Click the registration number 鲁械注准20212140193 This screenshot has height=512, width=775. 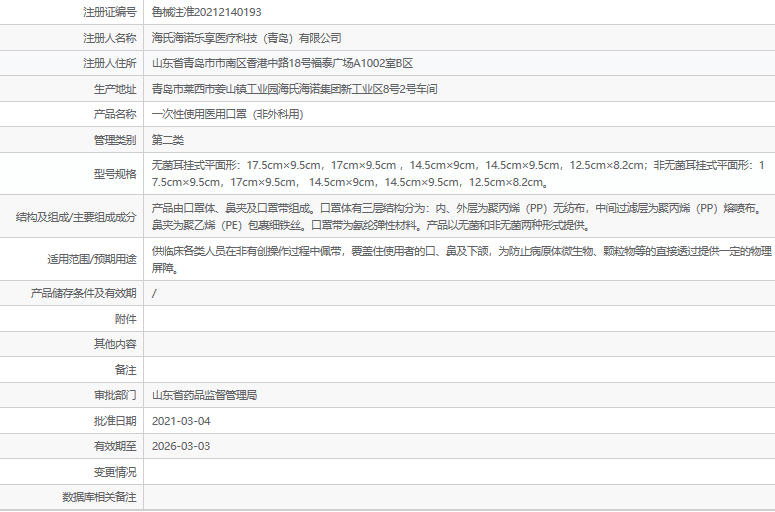point(206,12)
